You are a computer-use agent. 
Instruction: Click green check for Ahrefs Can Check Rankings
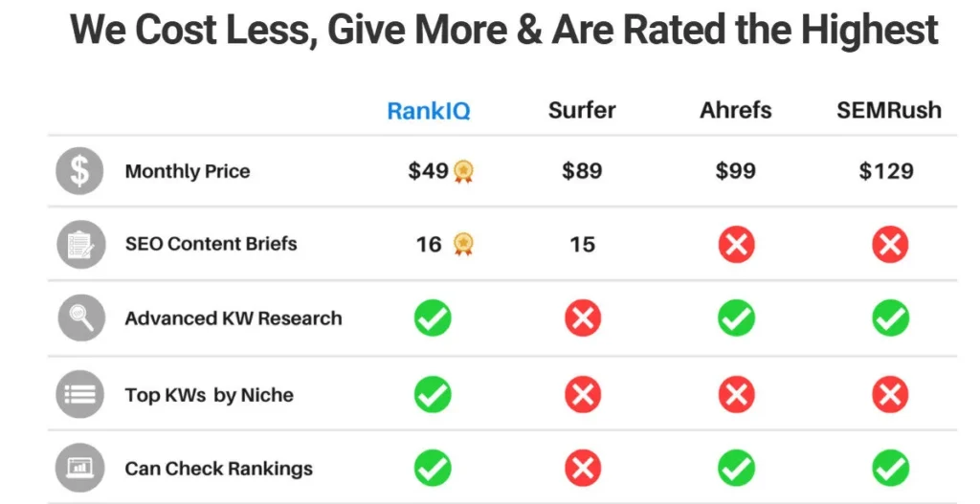pyautogui.click(x=736, y=469)
